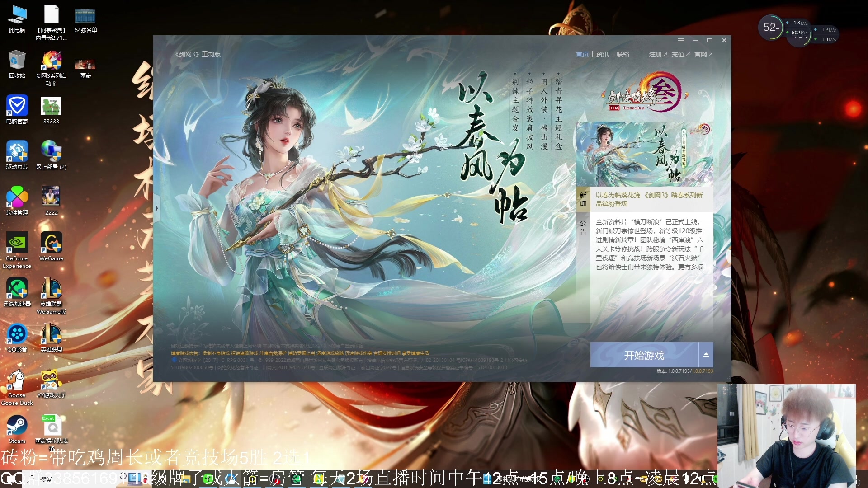This screenshot has width=868, height=488.
Task: Expand the arrow beside 开始游戏 button
Action: [x=706, y=355]
